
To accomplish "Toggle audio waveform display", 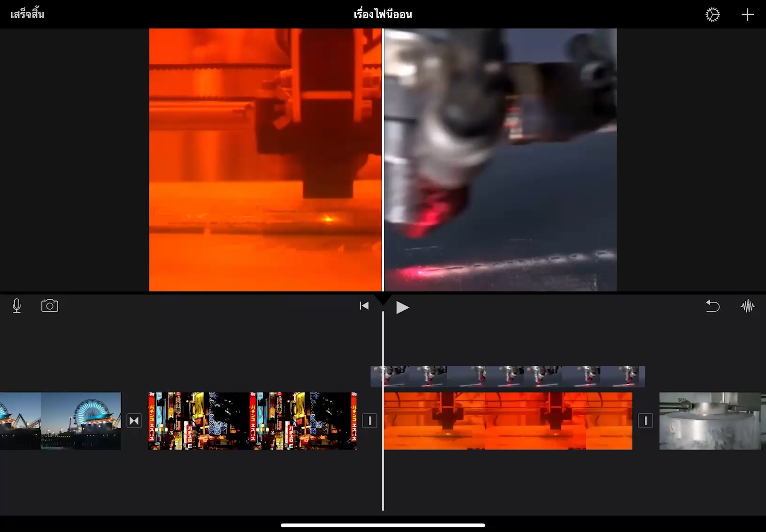I will [747, 306].
